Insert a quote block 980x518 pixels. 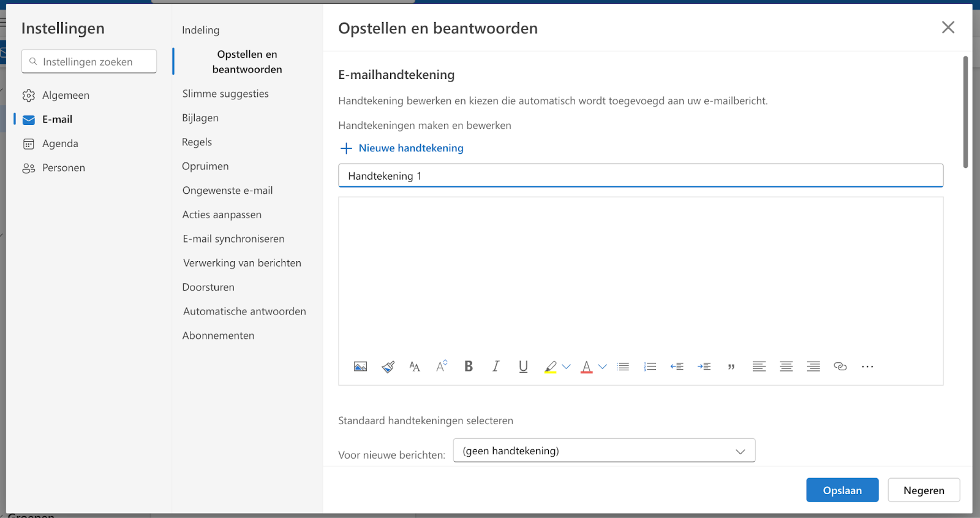(x=731, y=367)
